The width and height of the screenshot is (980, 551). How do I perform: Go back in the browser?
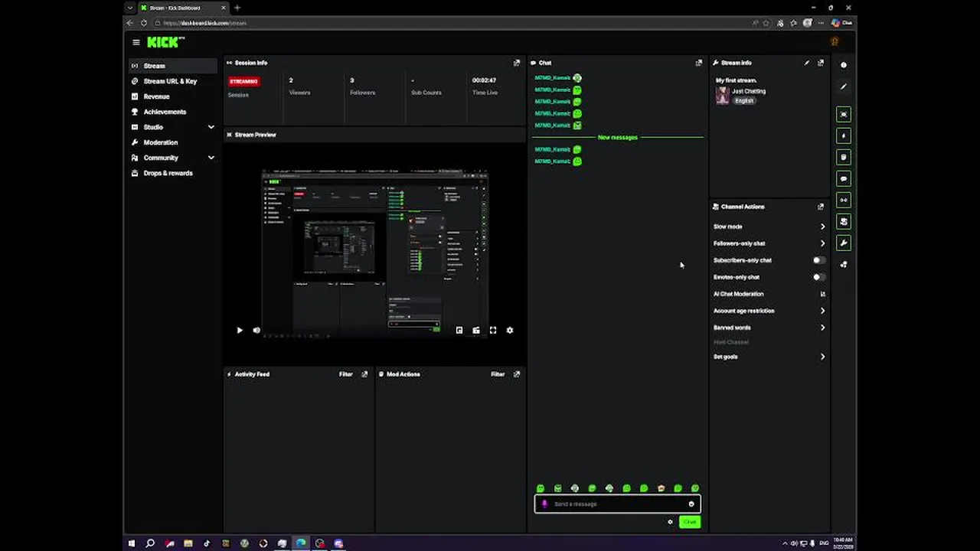[129, 23]
